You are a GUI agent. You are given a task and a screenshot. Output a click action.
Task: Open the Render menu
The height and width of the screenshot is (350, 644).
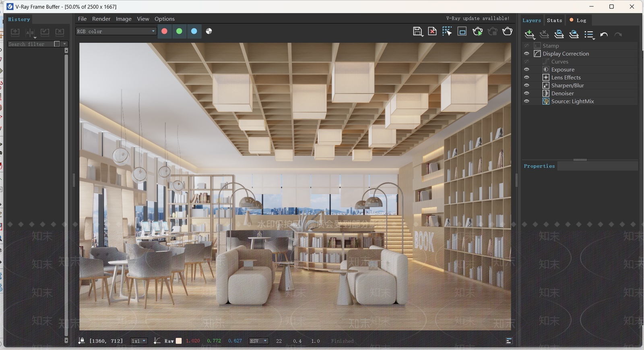pyautogui.click(x=101, y=19)
